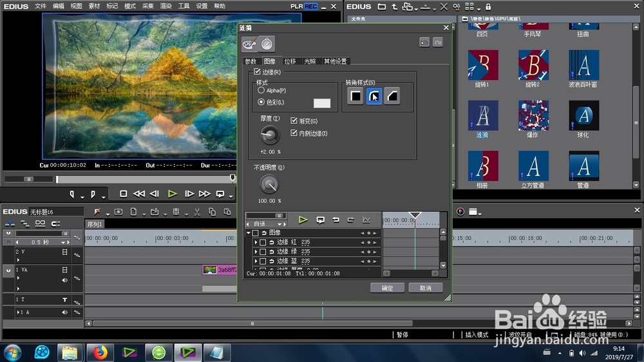Click the Set Out point icon
This screenshot has width=644, height=362.
click(93, 194)
